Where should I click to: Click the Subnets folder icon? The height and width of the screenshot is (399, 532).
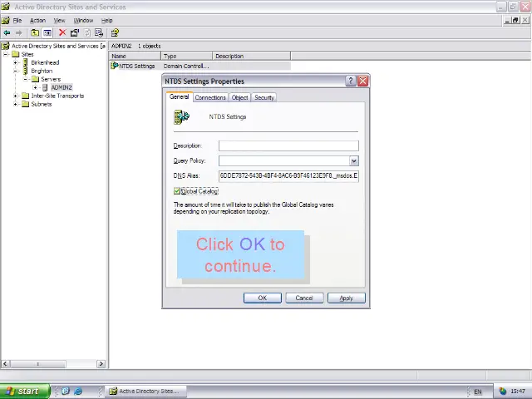[26, 104]
